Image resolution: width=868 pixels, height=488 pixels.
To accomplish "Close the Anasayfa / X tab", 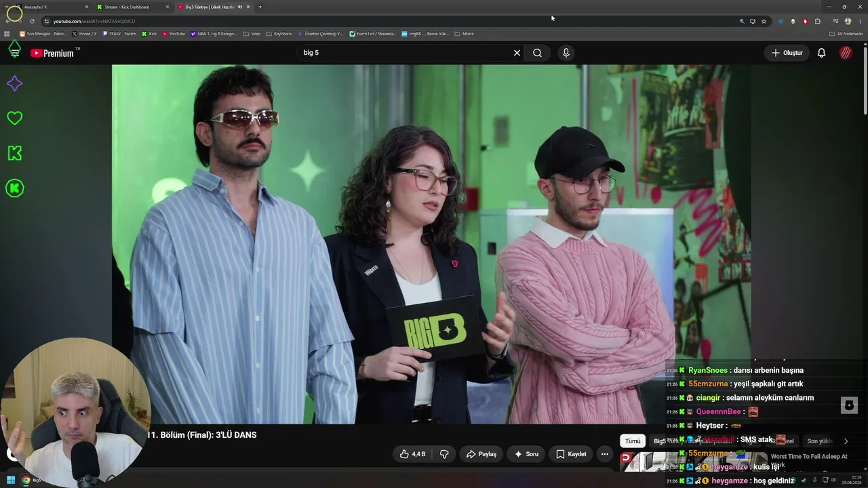I will (87, 7).
